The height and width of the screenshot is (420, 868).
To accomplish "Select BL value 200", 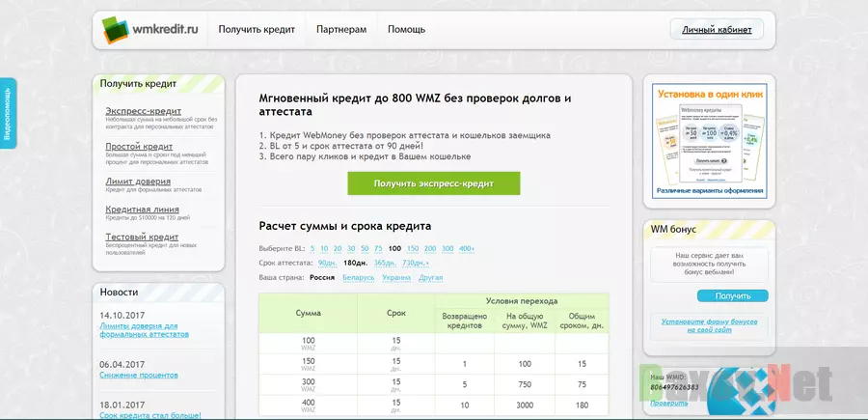I will click(x=430, y=248).
